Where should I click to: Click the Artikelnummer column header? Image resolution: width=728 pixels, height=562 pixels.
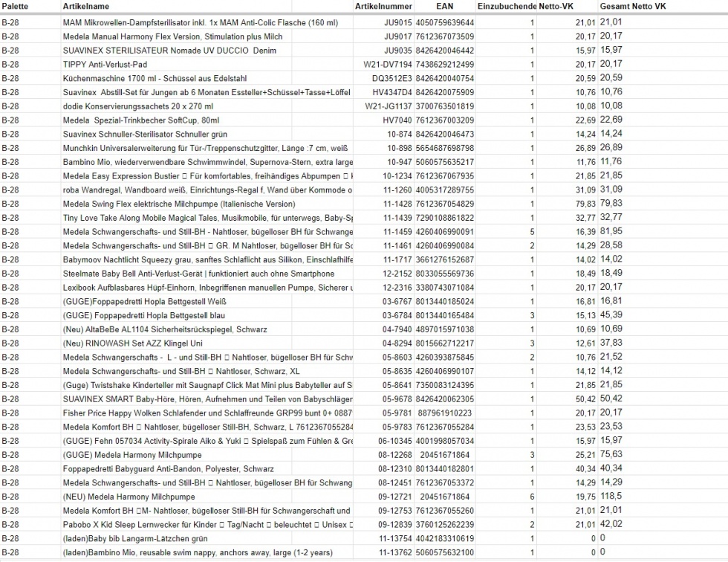point(383,6)
